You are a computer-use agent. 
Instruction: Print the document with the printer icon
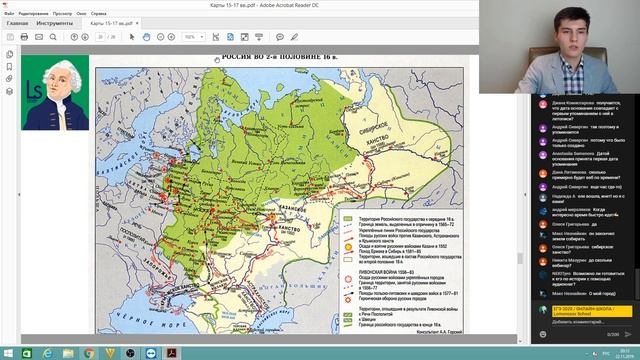tap(24, 37)
